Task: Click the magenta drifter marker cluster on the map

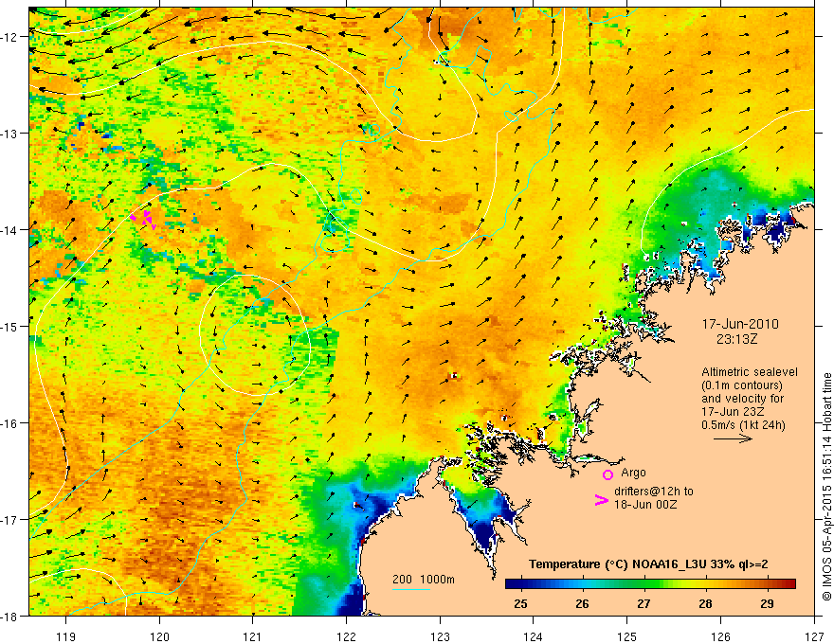Action: pos(144,219)
